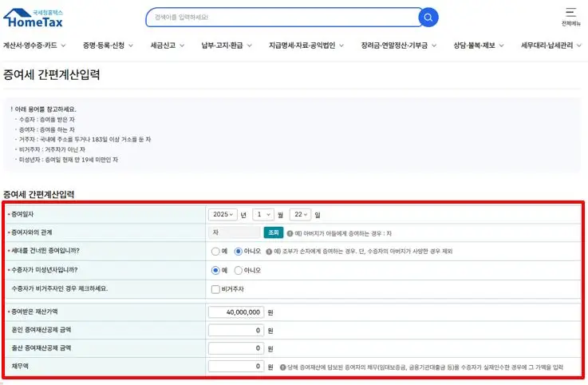Click the blue search magnifier button
The width and height of the screenshot is (588, 385).
[428, 18]
